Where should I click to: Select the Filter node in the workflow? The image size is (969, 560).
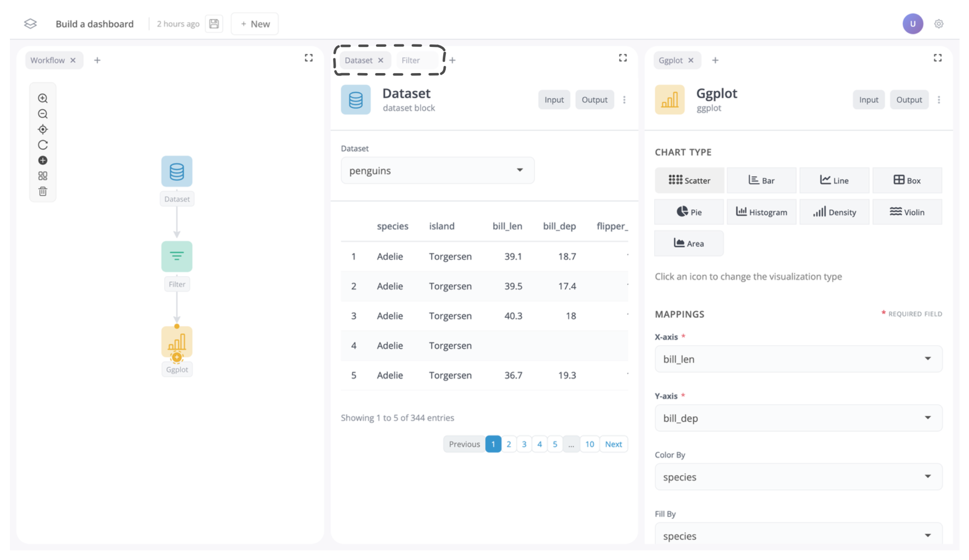[x=176, y=256]
